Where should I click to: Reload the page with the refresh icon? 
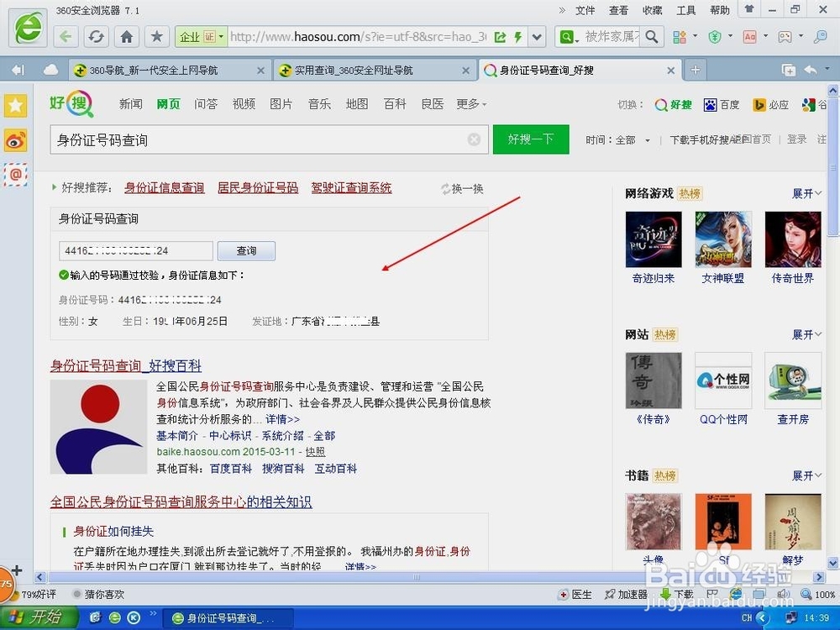(x=96, y=36)
